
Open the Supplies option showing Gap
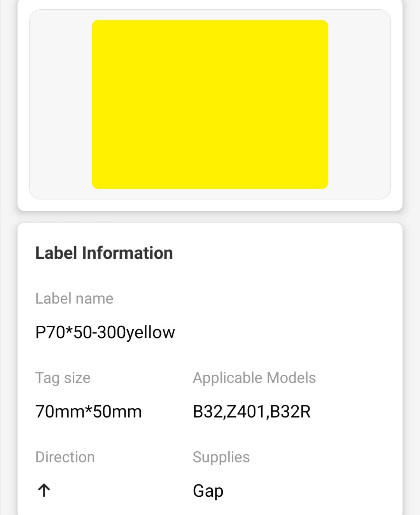pos(208,491)
